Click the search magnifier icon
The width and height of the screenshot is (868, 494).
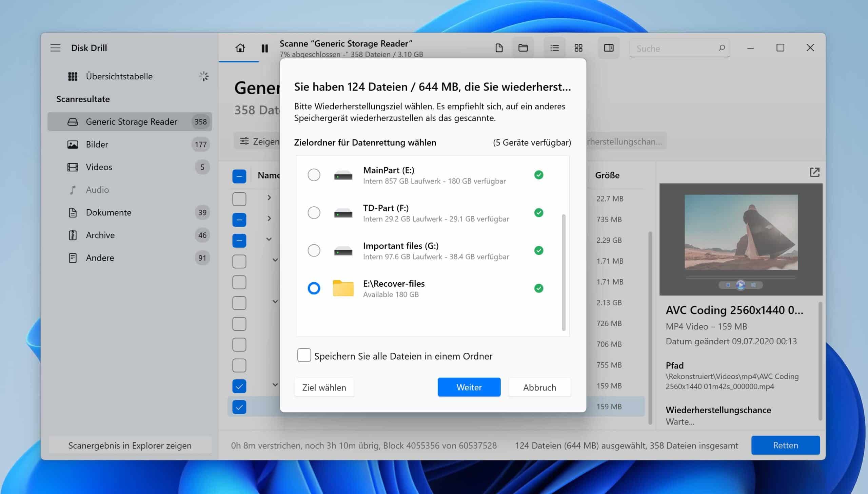(x=722, y=48)
